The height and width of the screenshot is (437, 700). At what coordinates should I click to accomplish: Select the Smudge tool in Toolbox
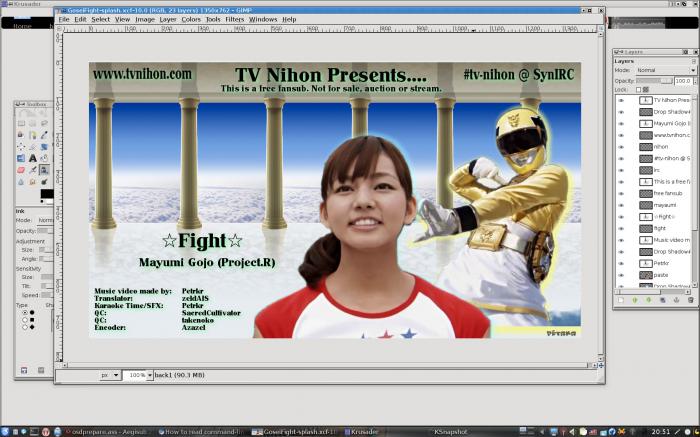(x=32, y=181)
